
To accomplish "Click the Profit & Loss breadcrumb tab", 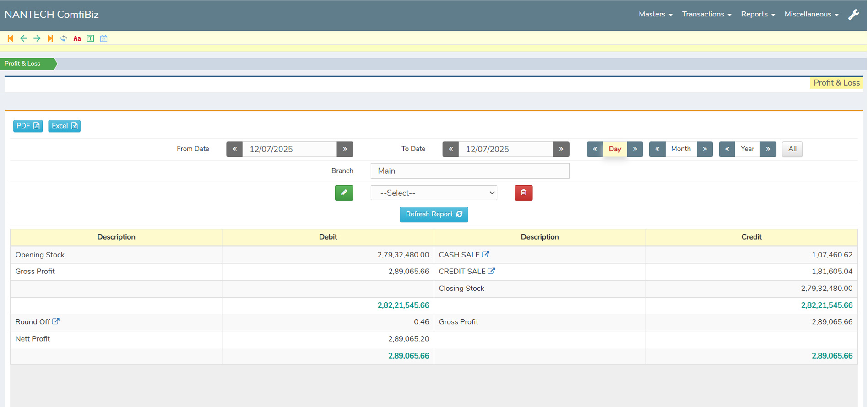I will pyautogui.click(x=23, y=64).
